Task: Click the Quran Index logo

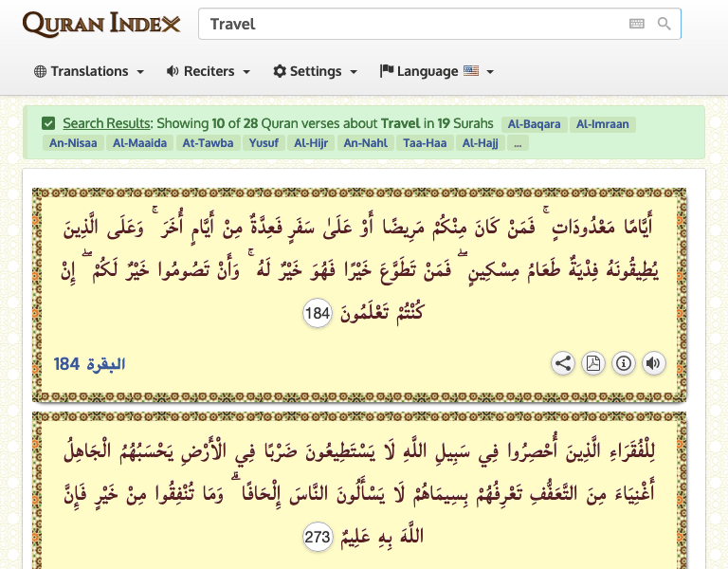Action: [x=101, y=24]
